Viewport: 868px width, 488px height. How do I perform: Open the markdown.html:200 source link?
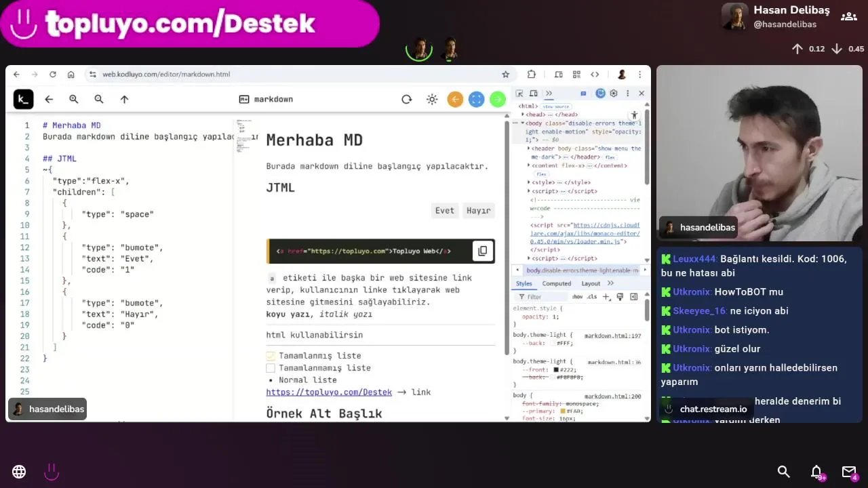(612, 396)
